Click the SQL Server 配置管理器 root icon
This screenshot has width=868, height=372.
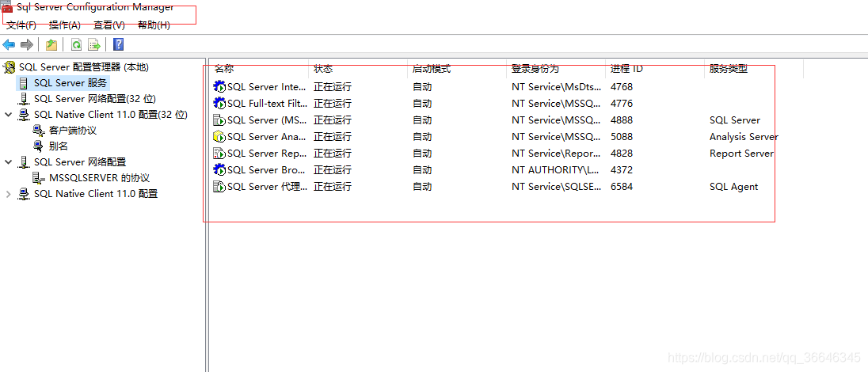point(10,67)
